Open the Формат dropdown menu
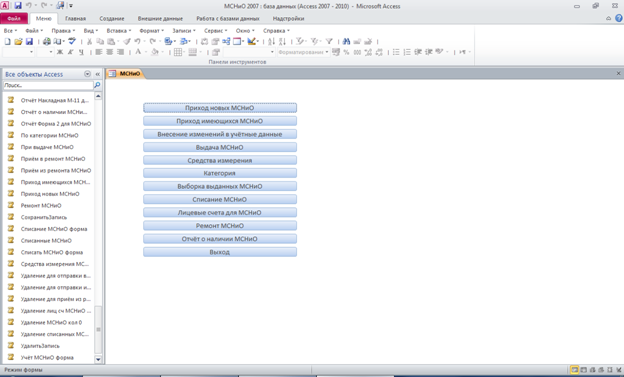 [152, 31]
